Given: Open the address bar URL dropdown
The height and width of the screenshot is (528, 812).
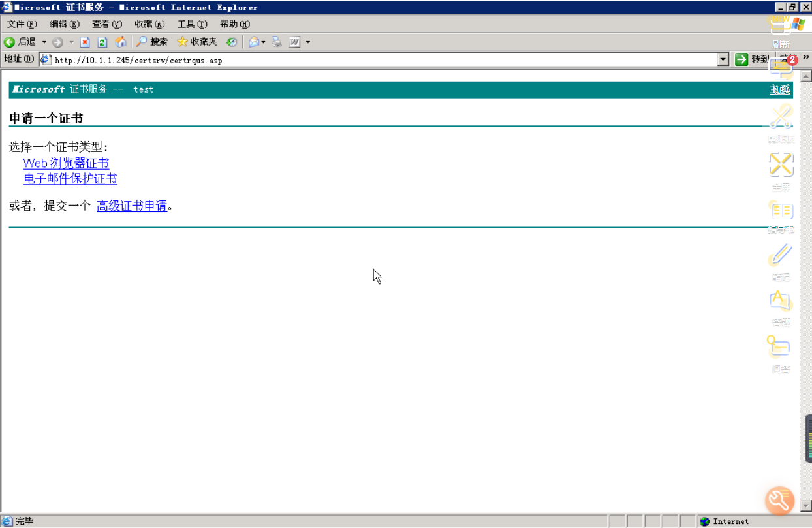Looking at the screenshot, I should click(x=723, y=59).
